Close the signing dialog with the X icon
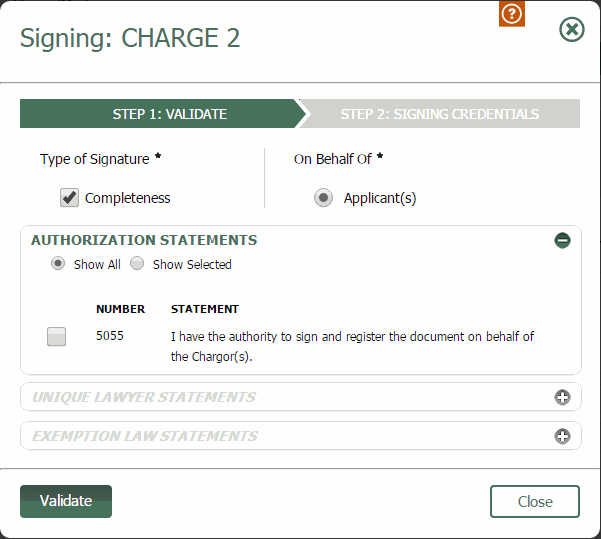The height and width of the screenshot is (539, 601). (571, 30)
